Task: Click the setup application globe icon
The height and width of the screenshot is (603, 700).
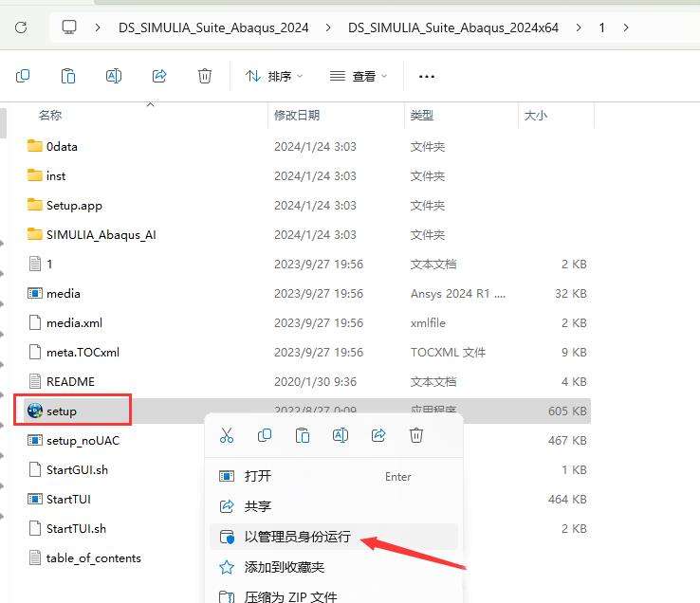Action: coord(35,411)
